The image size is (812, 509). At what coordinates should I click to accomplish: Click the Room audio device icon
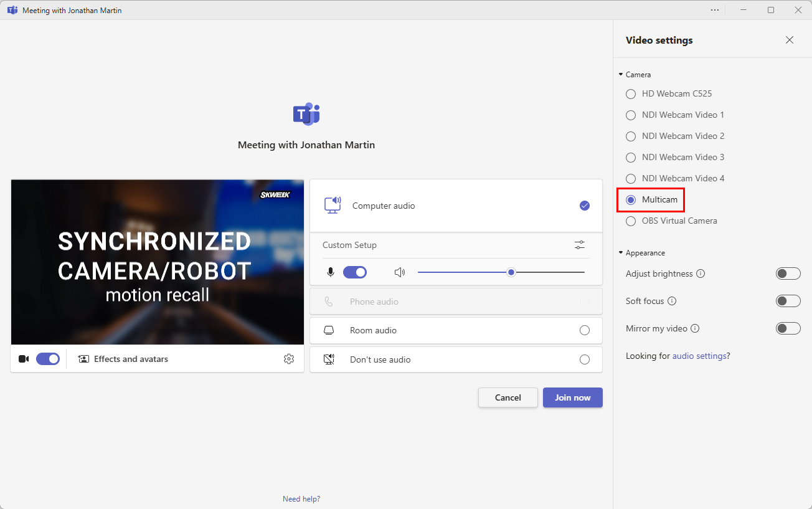[329, 330]
